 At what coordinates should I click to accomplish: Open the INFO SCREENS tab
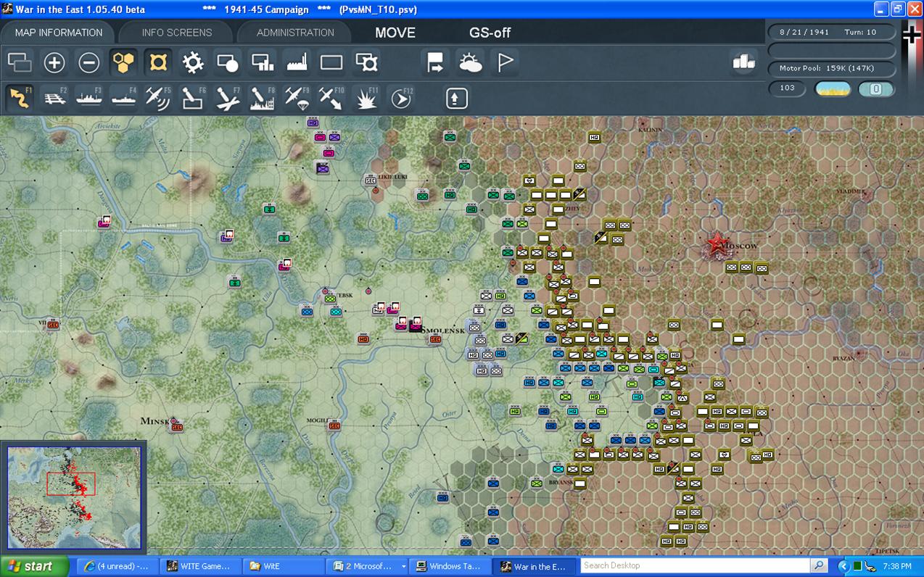point(177,33)
